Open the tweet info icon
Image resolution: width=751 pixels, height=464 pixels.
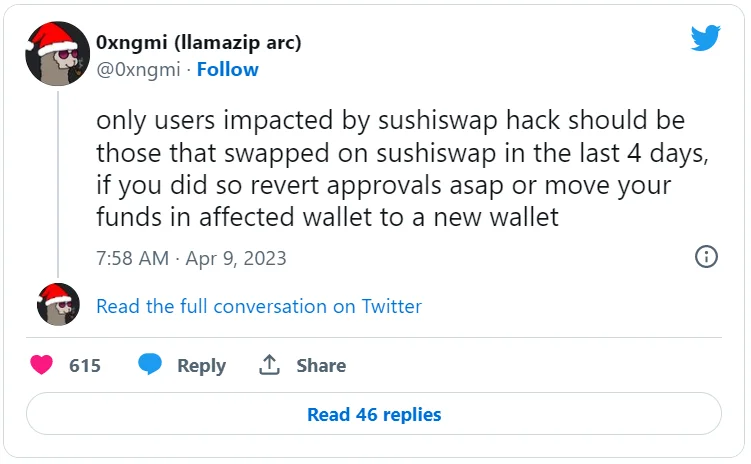click(x=706, y=257)
